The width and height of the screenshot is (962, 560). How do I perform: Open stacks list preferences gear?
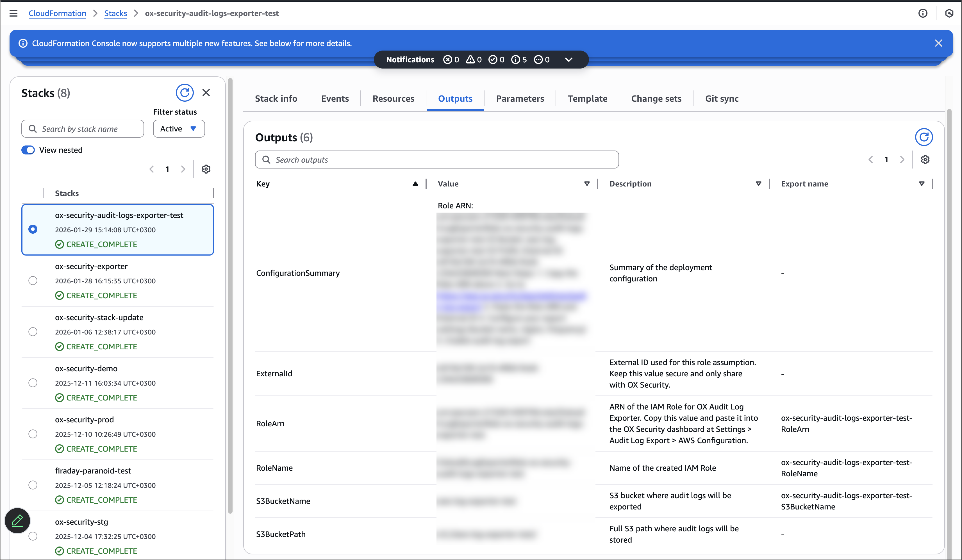(x=206, y=169)
